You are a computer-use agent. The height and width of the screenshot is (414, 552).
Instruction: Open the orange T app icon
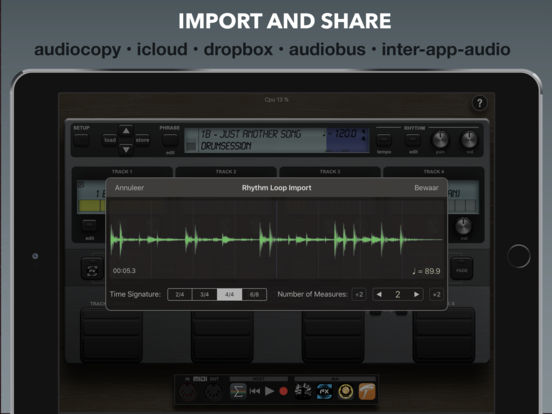[x=367, y=391]
